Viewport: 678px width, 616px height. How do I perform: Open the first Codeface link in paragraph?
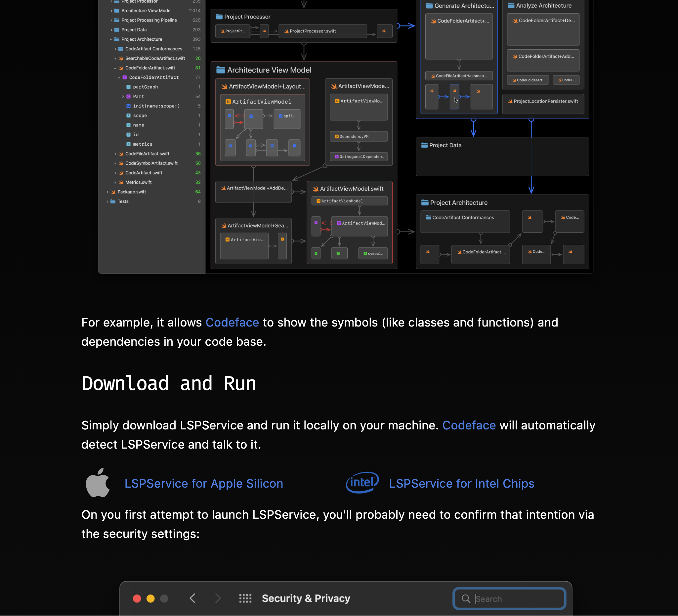(x=232, y=322)
